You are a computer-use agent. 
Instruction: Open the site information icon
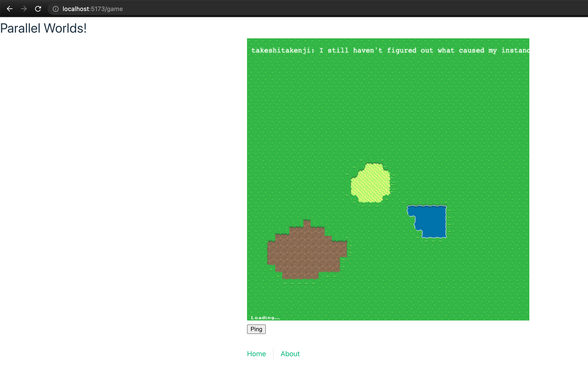click(x=56, y=9)
